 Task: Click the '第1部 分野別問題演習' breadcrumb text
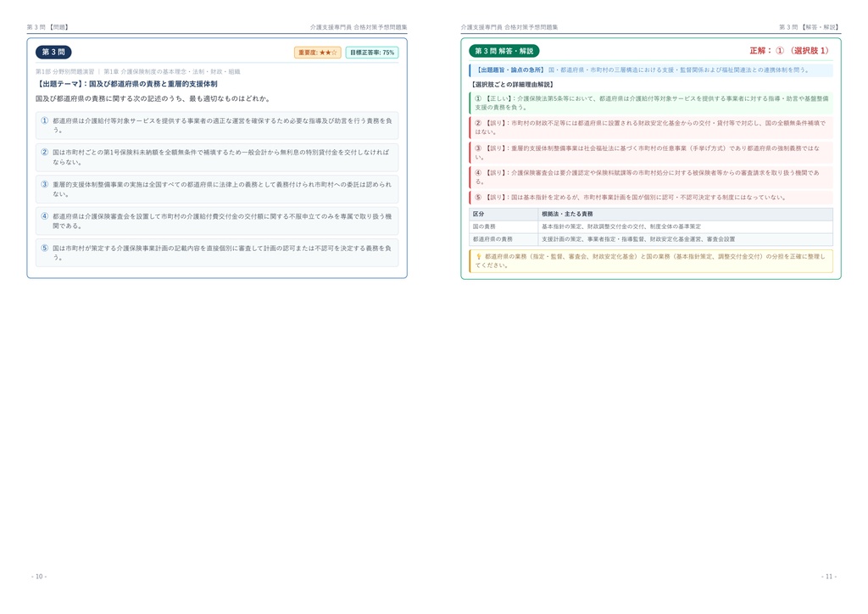click(x=64, y=71)
